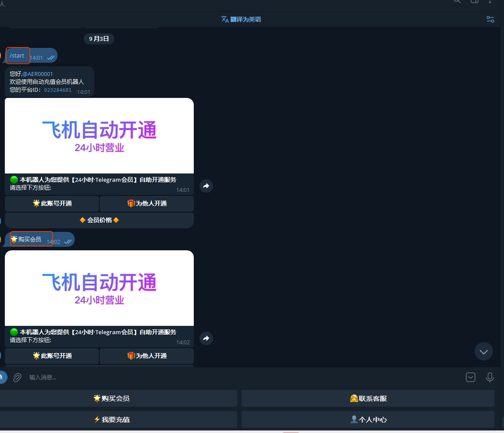
Task: Open translation settings with the sliders icon
Action: pos(490,19)
